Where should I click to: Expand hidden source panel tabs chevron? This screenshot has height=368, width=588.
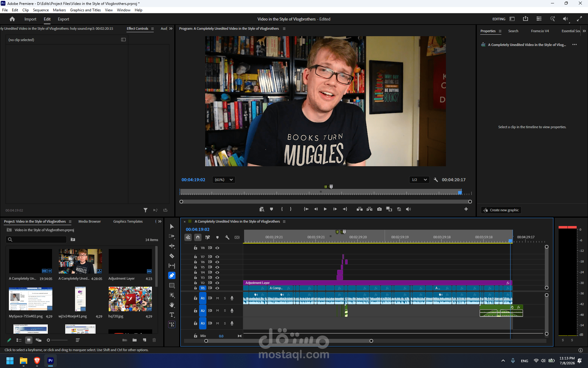(x=171, y=29)
